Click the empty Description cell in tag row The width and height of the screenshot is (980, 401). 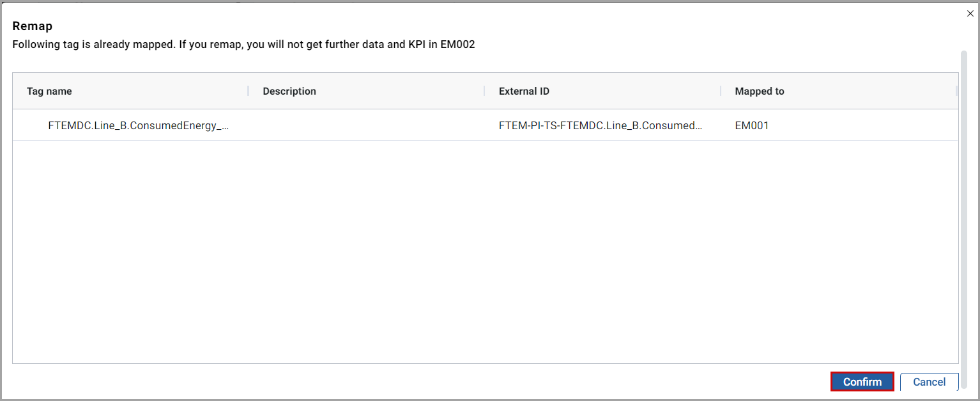[x=365, y=125]
